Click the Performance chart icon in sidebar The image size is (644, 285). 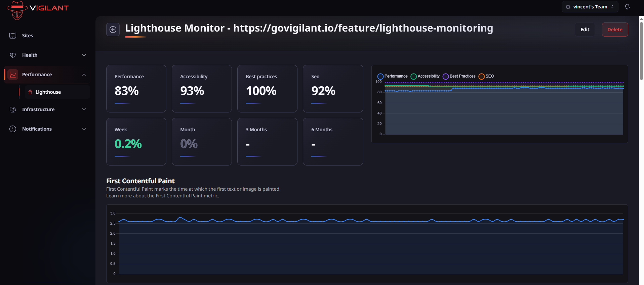pyautogui.click(x=13, y=75)
